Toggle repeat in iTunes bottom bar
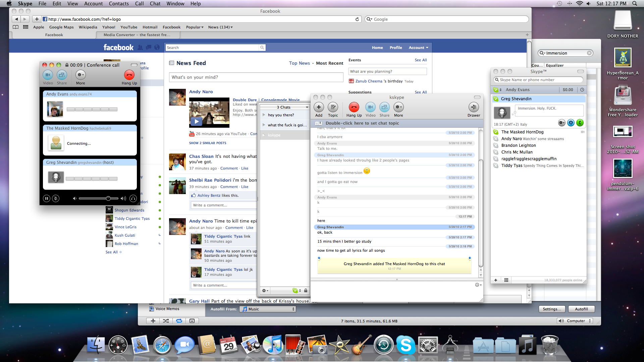Image resolution: width=644 pixels, height=362 pixels. click(x=179, y=321)
